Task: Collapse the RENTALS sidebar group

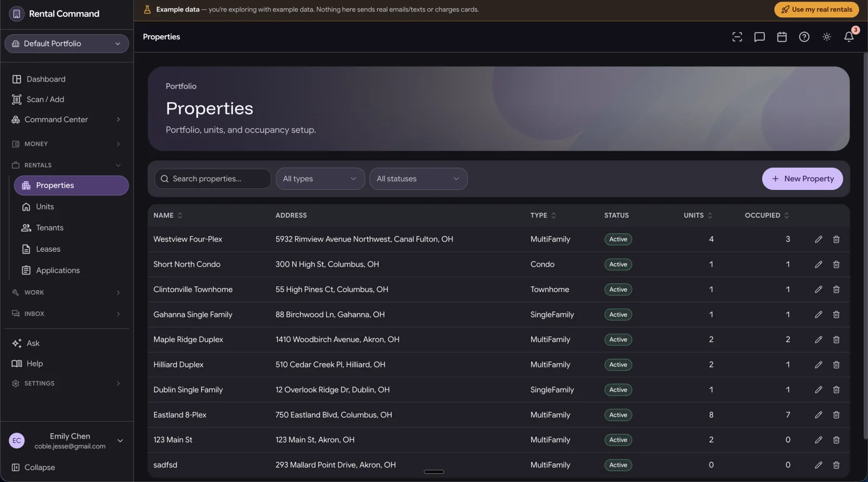Action: [67, 165]
